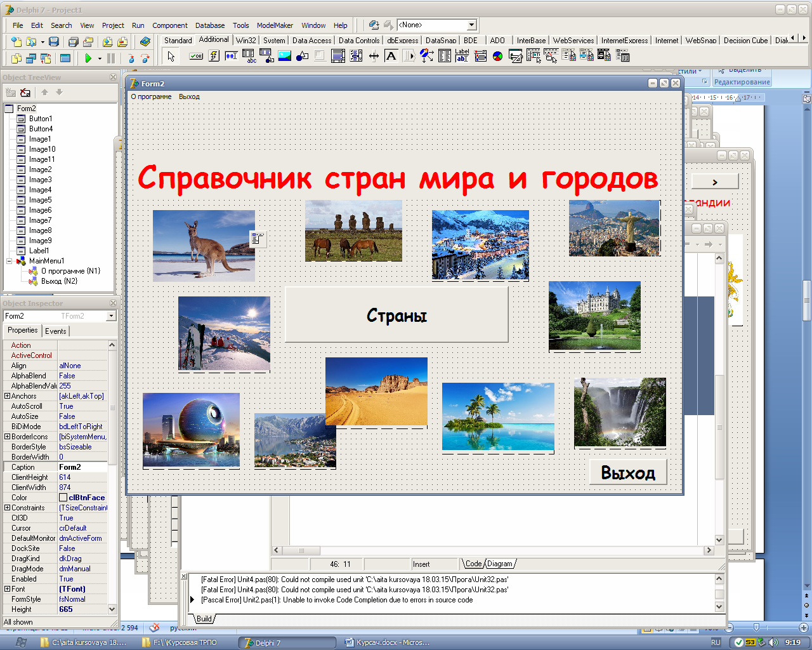Click the green Run button
The height and width of the screenshot is (650, 812).
[88, 58]
